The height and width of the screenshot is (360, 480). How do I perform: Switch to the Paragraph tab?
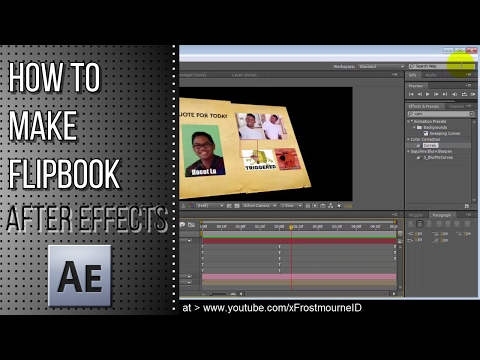[x=441, y=215]
